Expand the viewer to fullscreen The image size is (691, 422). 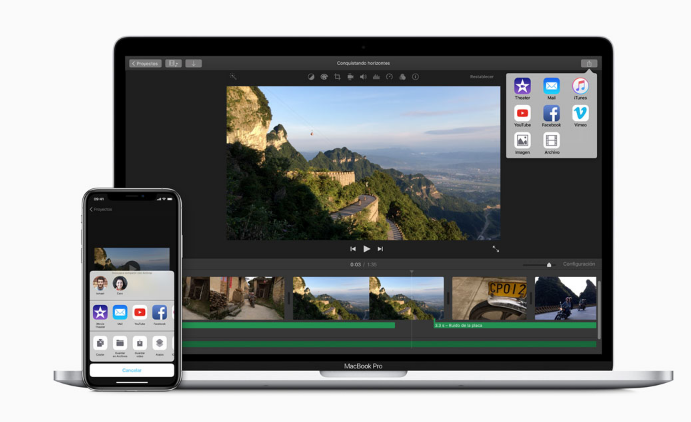click(x=495, y=248)
